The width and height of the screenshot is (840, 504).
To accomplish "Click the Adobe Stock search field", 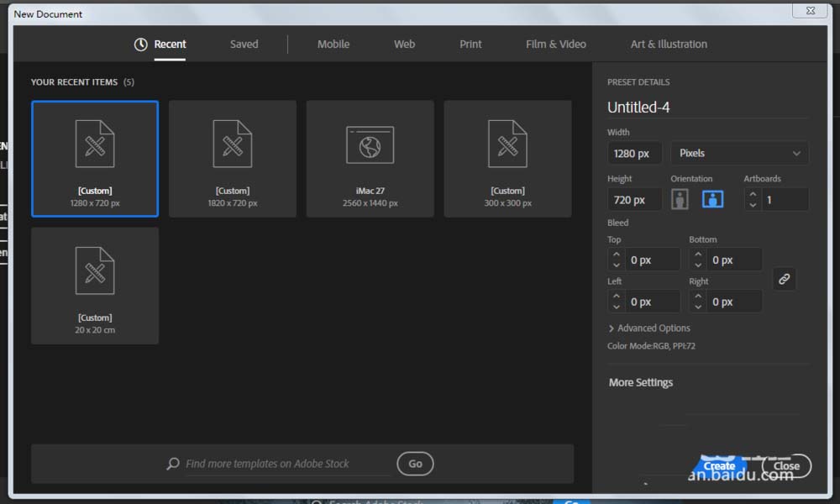I will pos(286,464).
